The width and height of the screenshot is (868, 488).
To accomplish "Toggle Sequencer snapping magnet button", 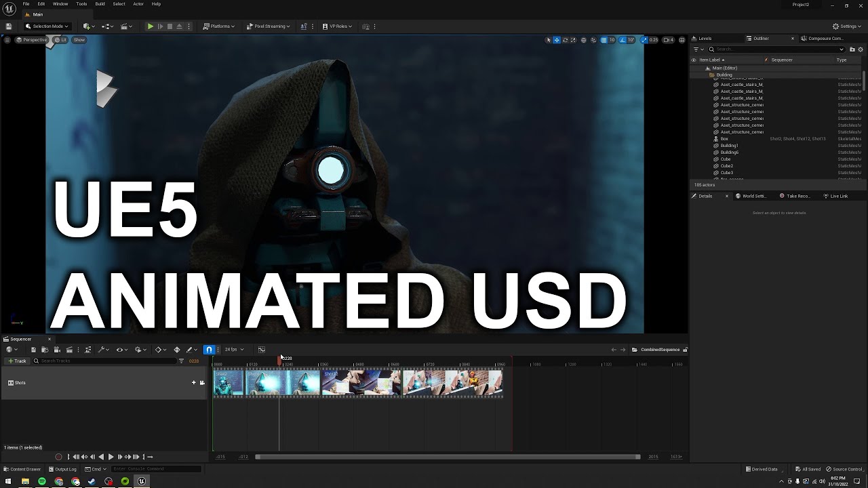I will pos(209,350).
